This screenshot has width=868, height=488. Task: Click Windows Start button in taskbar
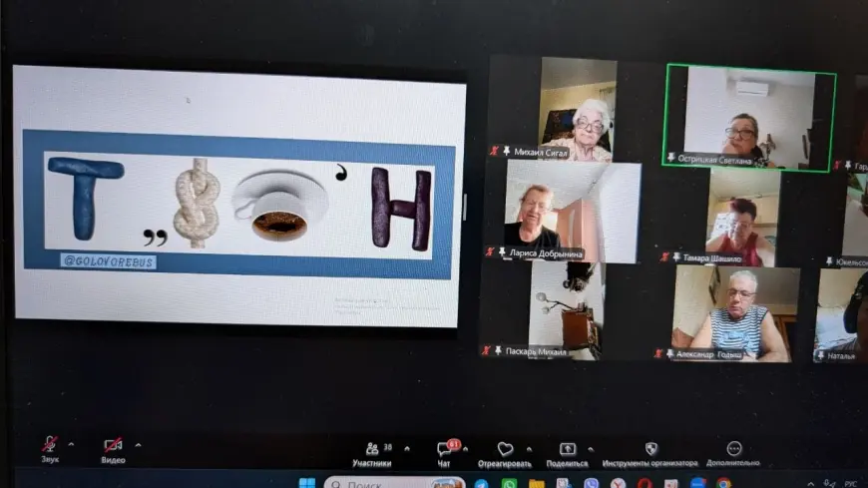(306, 483)
